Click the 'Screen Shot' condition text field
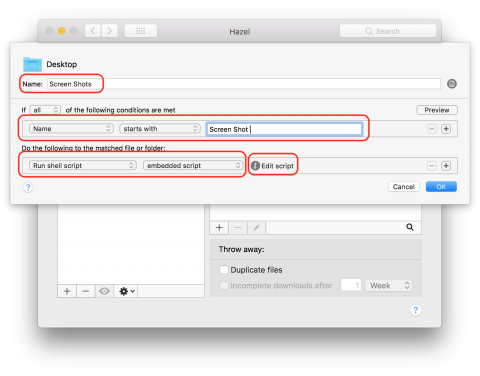This screenshot has height=376, width=480. [284, 129]
